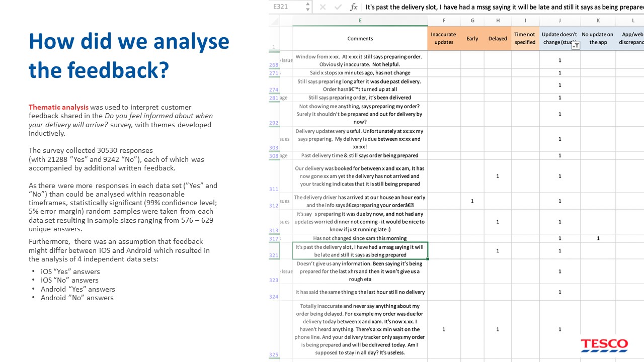Click bullet 'Android "Yes" answers'
Screen dimensions: 644x362
click(x=78, y=289)
